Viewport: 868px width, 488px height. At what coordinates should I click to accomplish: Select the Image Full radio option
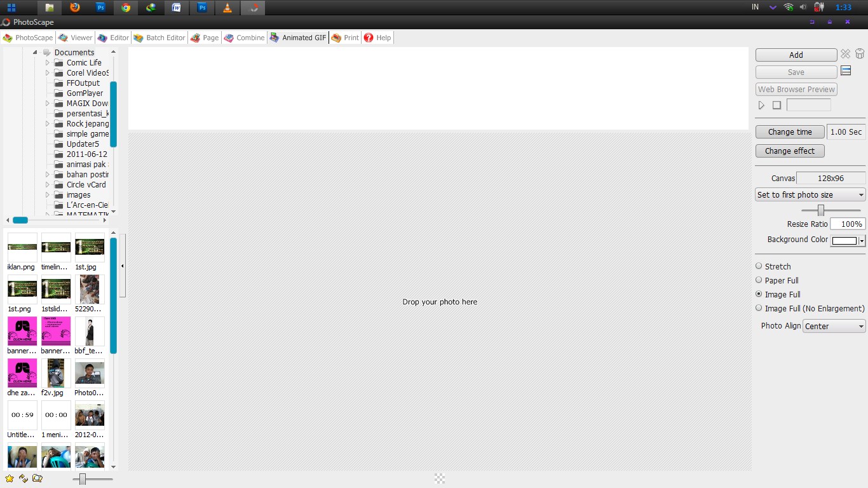pos(759,294)
